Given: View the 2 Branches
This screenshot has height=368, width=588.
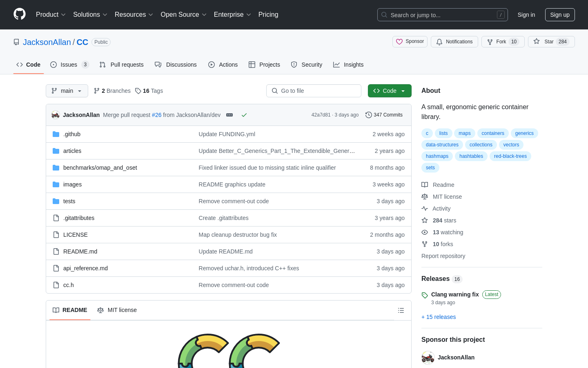Looking at the screenshot, I should [112, 91].
